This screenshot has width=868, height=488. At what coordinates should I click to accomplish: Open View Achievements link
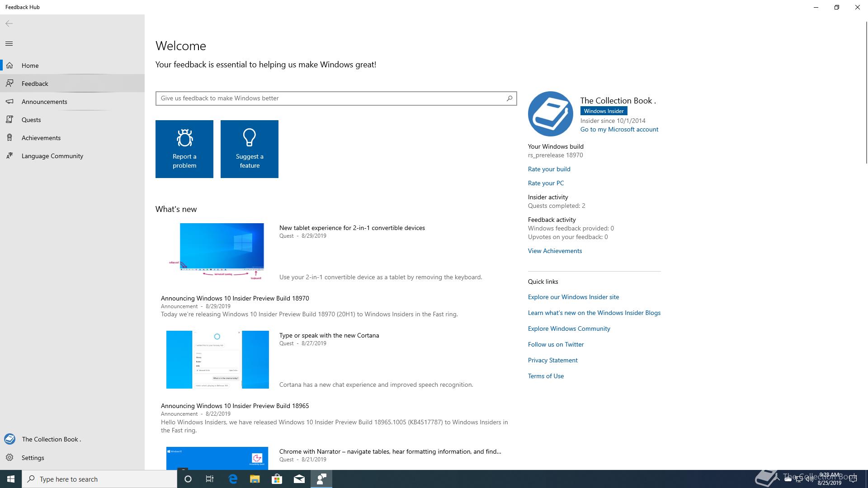(555, 251)
